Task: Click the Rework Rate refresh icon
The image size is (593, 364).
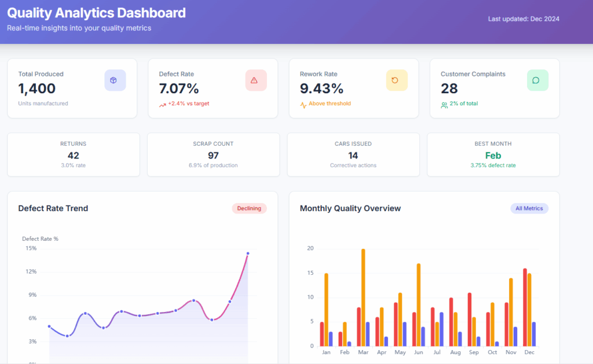Action: coord(396,80)
